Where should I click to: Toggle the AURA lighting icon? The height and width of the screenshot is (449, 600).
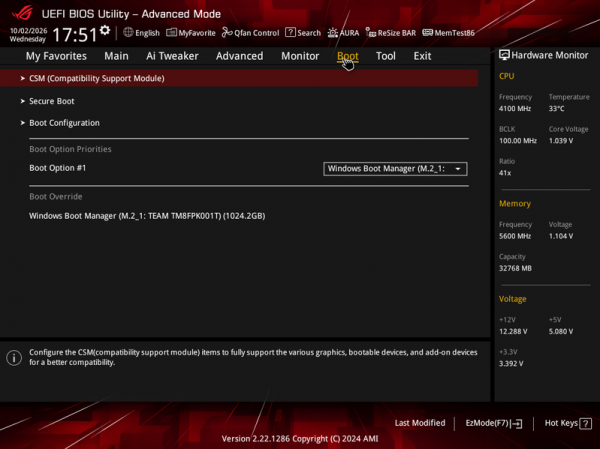(x=333, y=33)
